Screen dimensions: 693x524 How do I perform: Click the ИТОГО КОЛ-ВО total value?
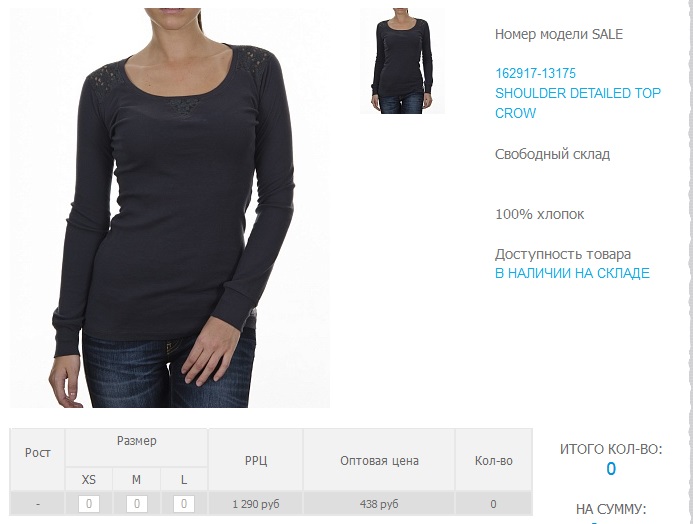[x=611, y=468]
